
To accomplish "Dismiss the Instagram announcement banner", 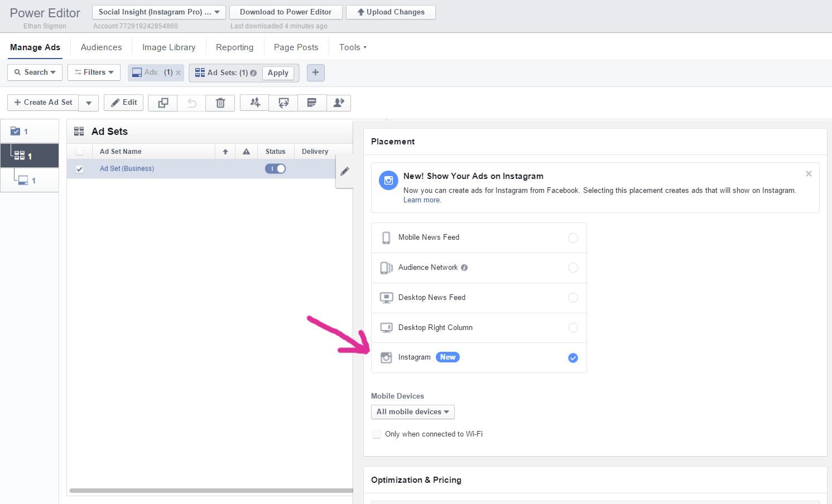I will point(809,174).
